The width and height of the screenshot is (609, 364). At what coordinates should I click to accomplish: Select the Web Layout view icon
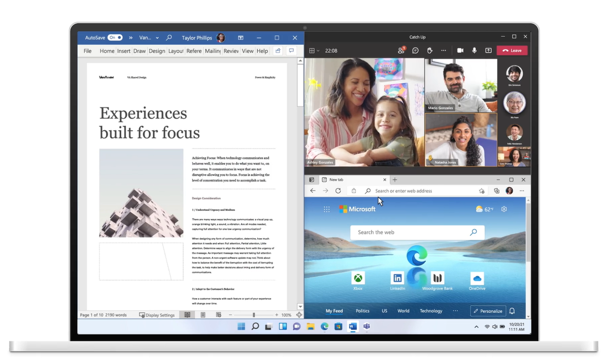(218, 315)
